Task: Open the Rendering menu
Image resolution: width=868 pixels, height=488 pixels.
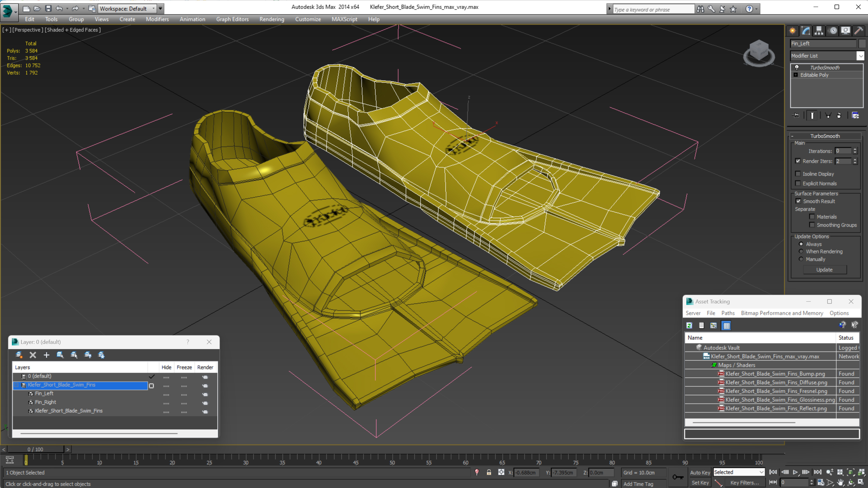Action: 272,19
